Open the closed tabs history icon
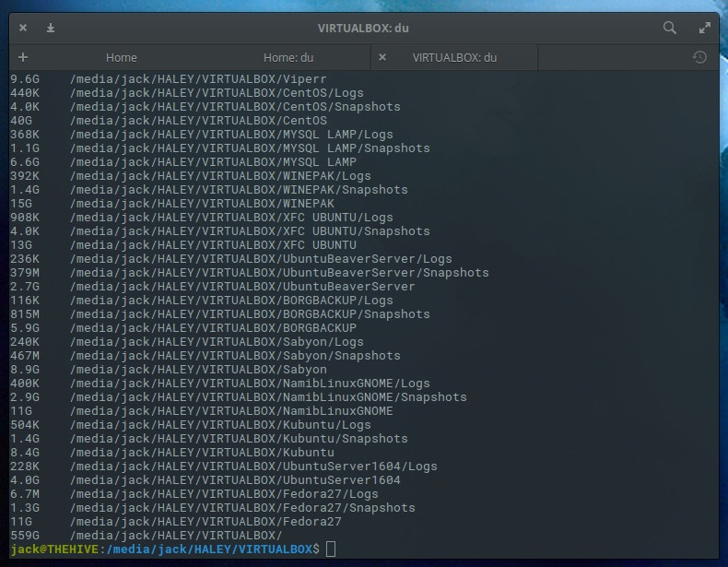Screen dimensions: 728x567 (699, 57)
